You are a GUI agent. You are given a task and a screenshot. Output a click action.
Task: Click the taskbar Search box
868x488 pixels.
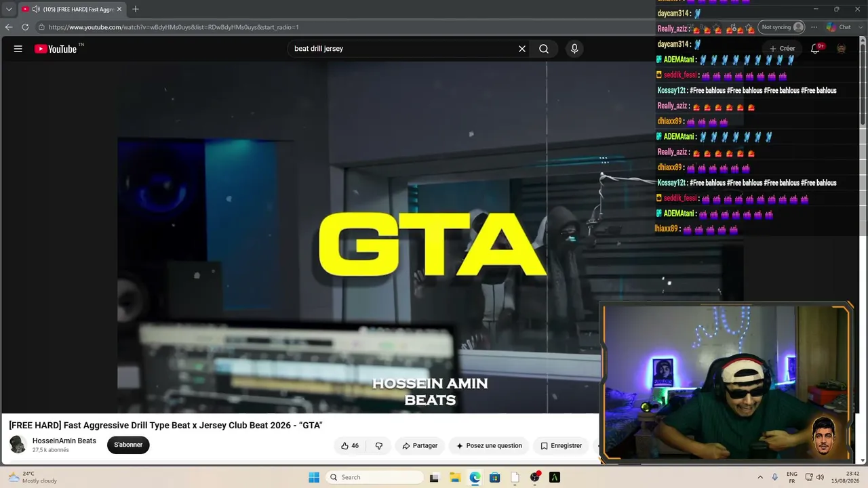coord(375,477)
